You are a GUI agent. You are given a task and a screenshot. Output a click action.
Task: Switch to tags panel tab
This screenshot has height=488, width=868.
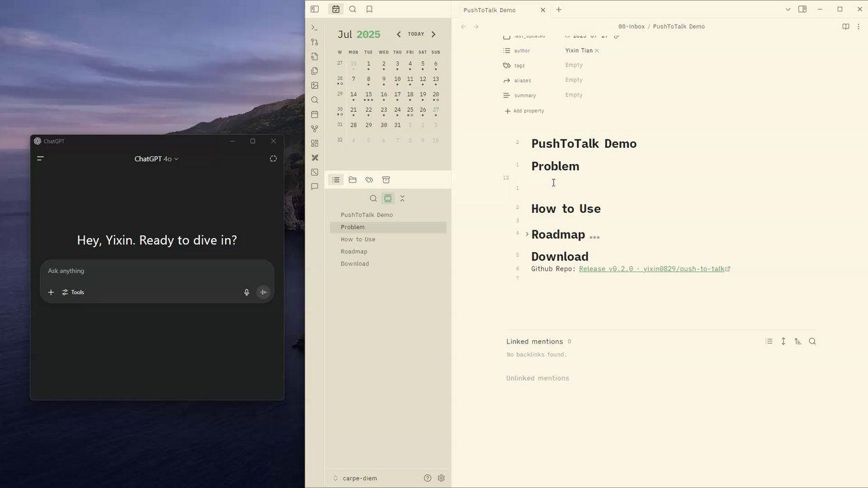tap(369, 180)
